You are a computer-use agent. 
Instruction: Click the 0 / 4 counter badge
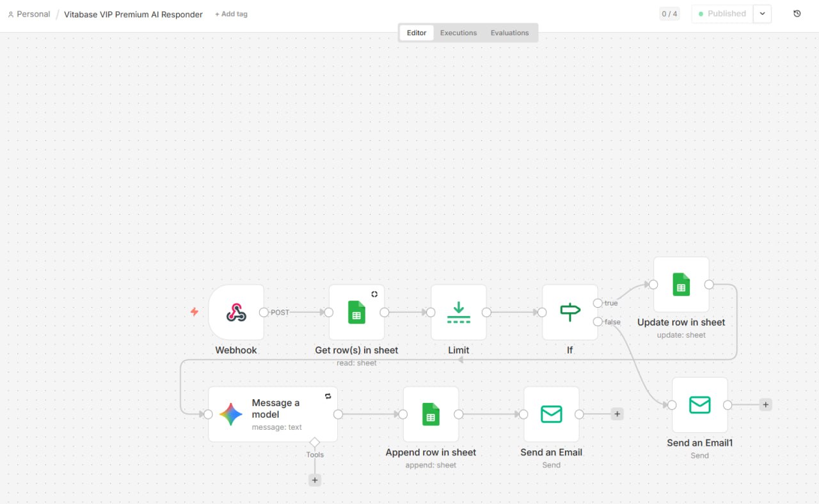(x=669, y=13)
